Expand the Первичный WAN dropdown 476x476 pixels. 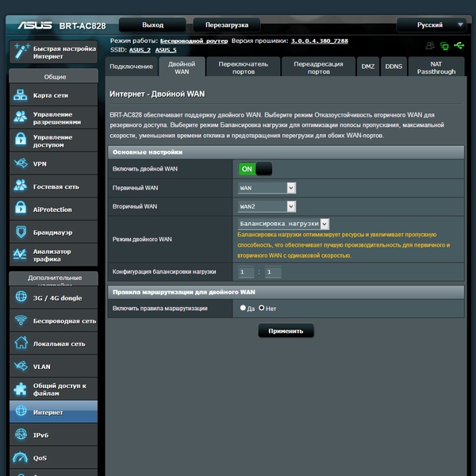(267, 188)
